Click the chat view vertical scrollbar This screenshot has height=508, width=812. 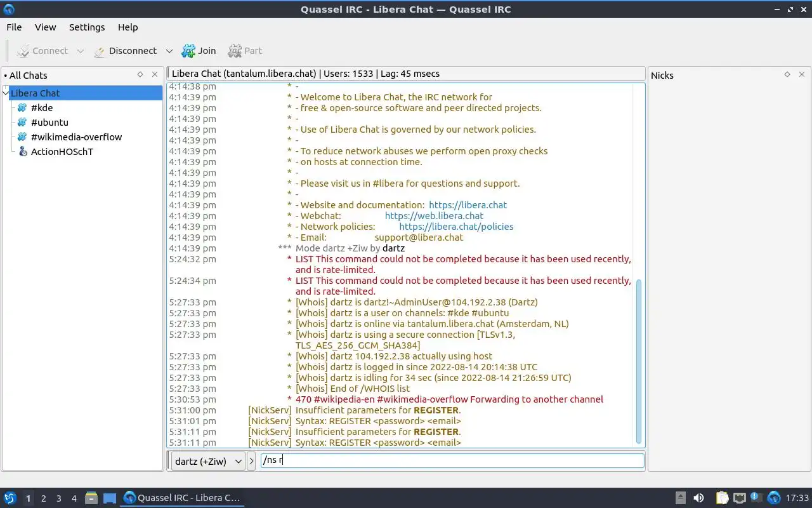(639, 361)
